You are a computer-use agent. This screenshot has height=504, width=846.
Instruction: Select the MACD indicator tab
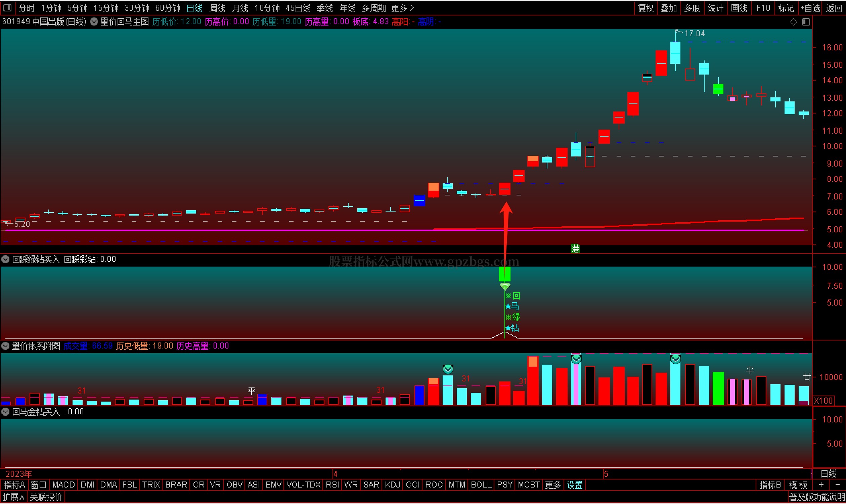click(63, 485)
